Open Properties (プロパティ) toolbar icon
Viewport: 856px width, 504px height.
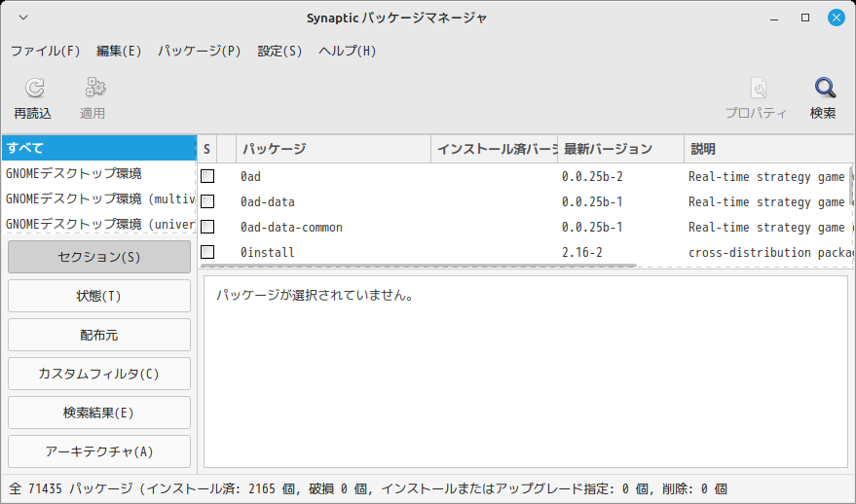click(x=759, y=88)
